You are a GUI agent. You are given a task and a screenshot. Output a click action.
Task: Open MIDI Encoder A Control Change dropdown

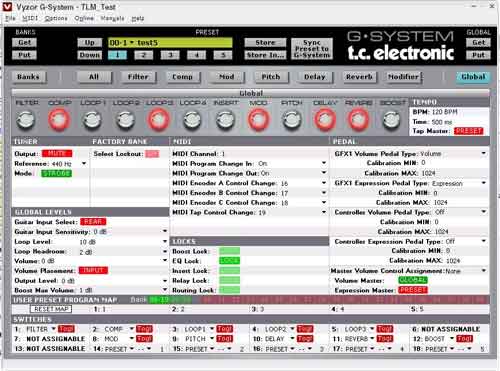tap(324, 183)
